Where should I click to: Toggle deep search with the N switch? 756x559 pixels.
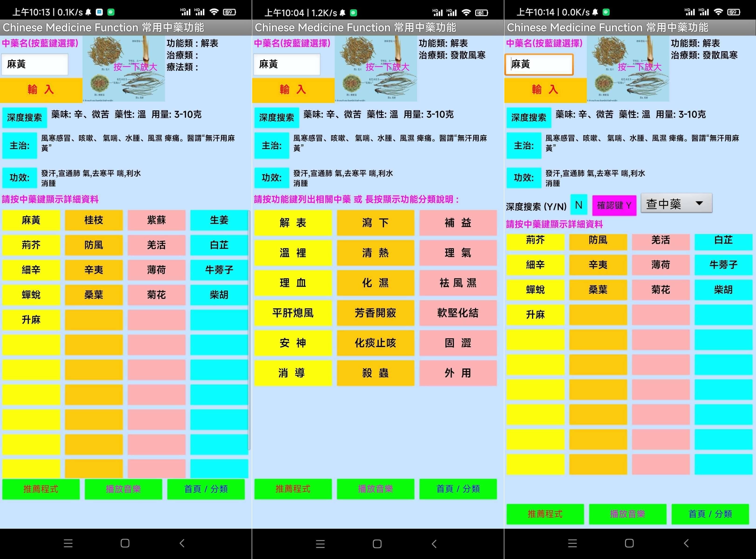click(579, 205)
